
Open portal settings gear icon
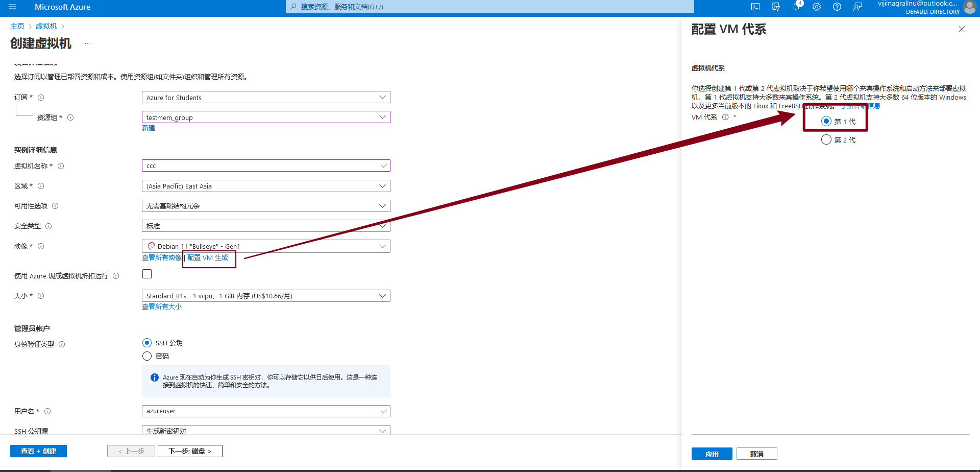[817, 7]
